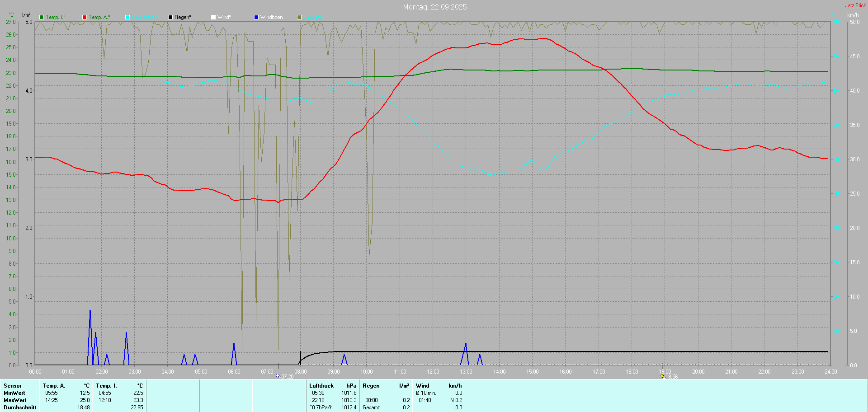
Task: Click the Temp. I. maximum time '12:10'
Action: pos(105,400)
